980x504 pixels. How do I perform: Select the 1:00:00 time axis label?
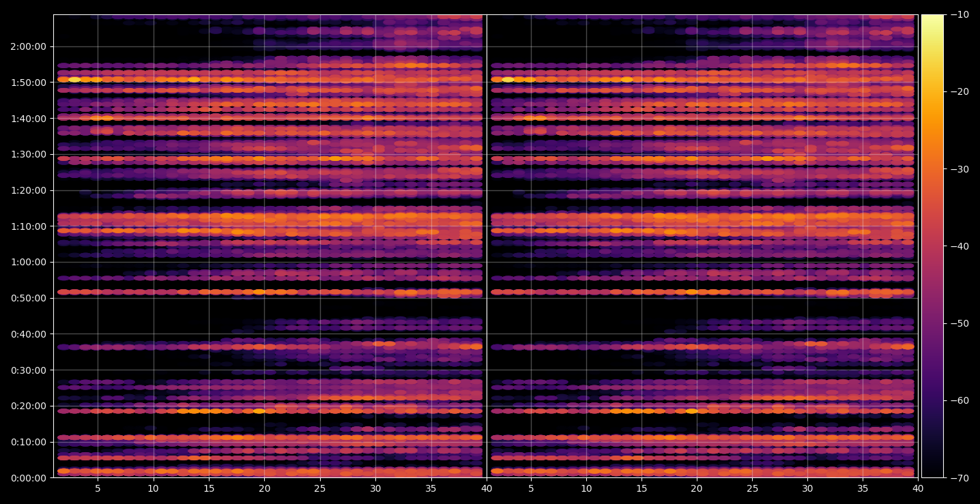29,262
